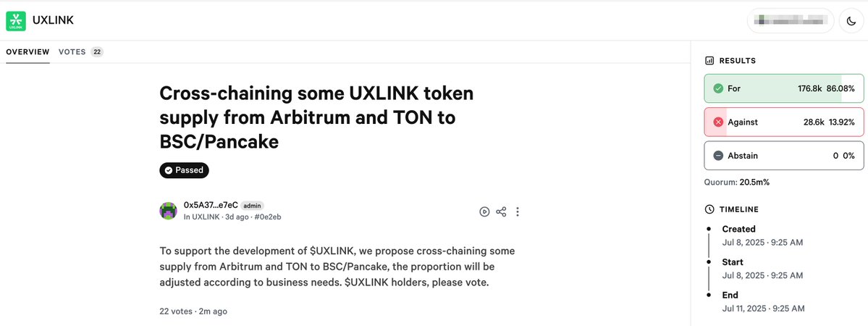Click the proposer's pixel avatar
The width and height of the screenshot is (868, 326).
(x=168, y=211)
